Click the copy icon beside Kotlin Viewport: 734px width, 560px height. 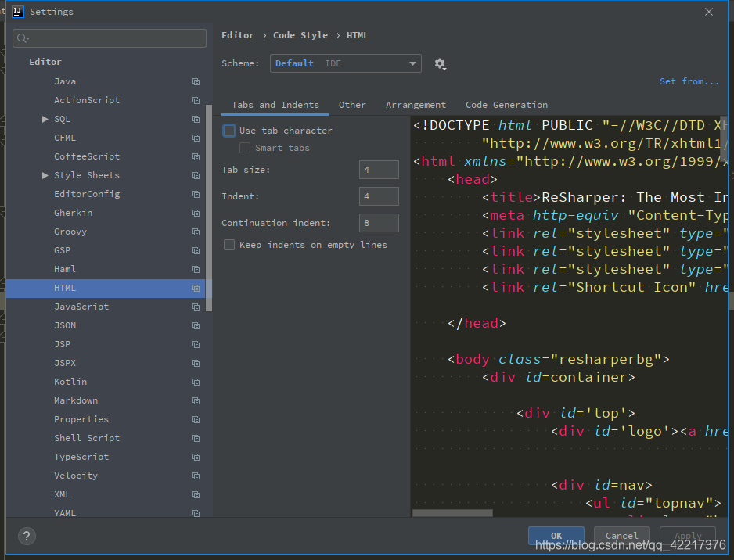pyautogui.click(x=196, y=382)
